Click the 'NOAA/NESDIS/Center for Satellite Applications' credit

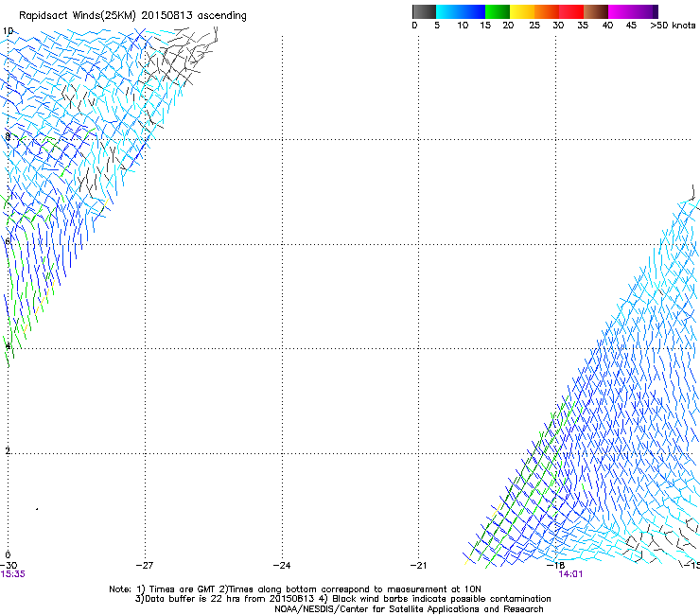[x=409, y=609]
